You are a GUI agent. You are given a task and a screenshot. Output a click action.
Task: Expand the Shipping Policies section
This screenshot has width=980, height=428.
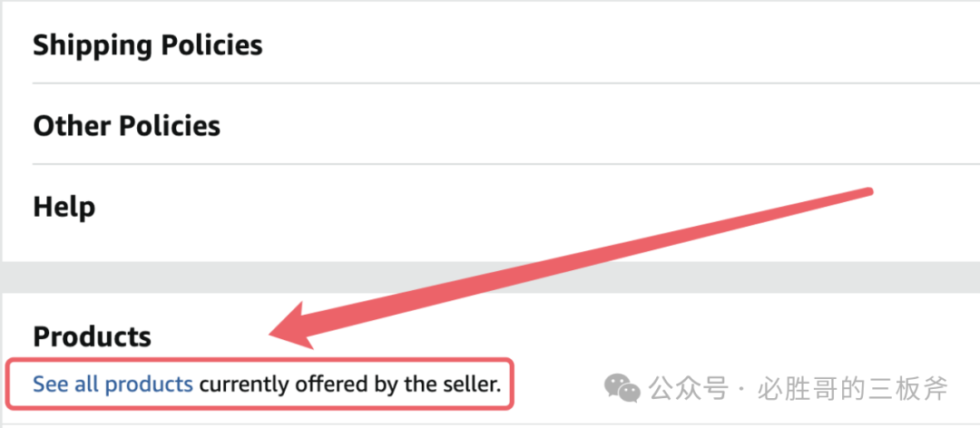(x=148, y=46)
